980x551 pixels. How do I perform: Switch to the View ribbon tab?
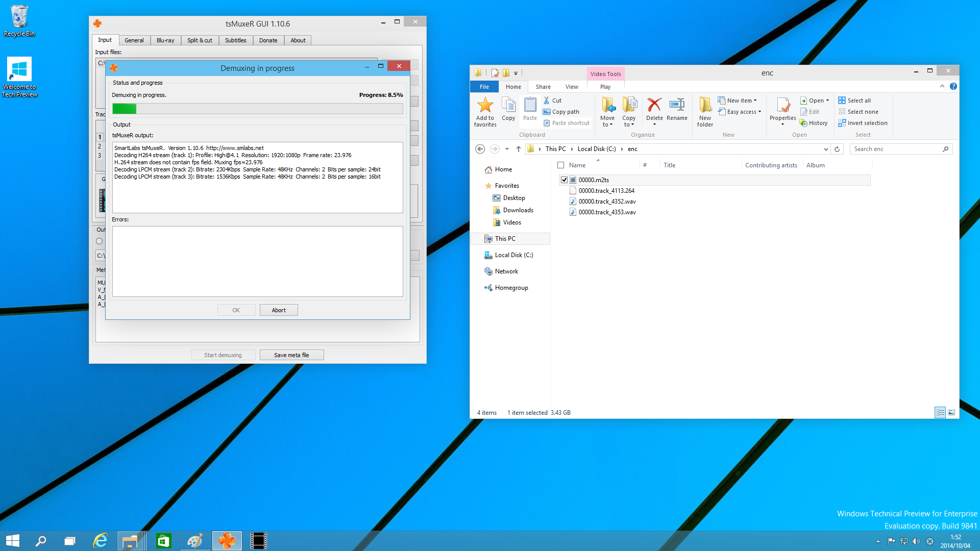coord(572,87)
